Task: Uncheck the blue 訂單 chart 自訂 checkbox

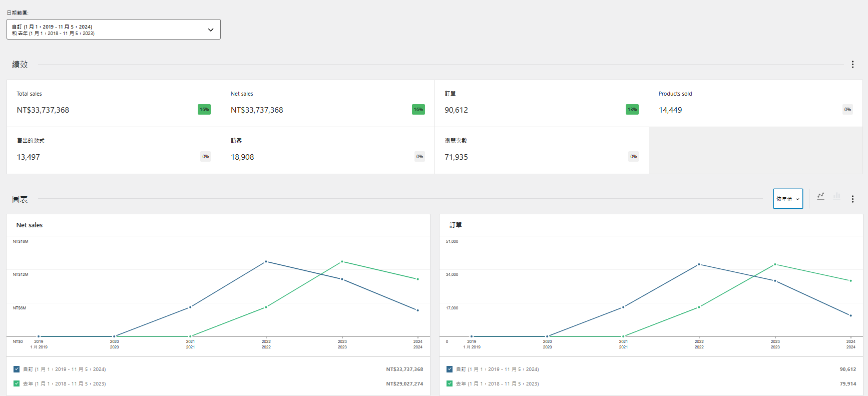Action: [450, 369]
